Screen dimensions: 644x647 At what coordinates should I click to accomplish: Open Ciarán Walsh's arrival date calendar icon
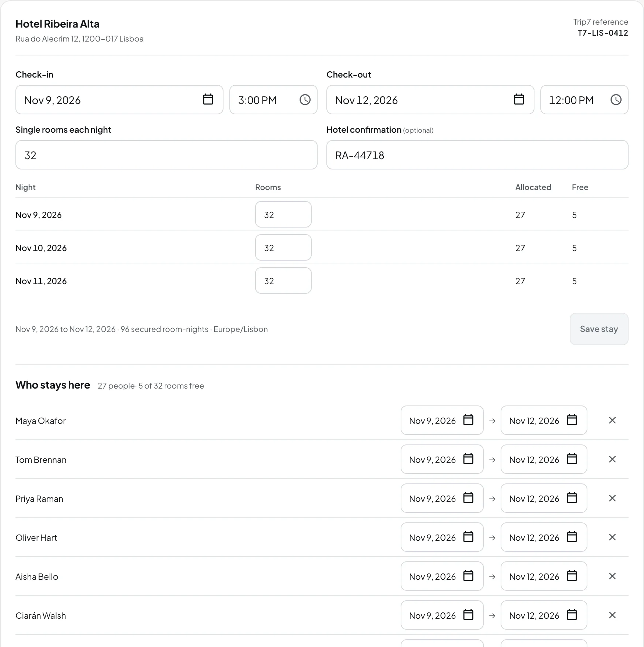tap(468, 615)
